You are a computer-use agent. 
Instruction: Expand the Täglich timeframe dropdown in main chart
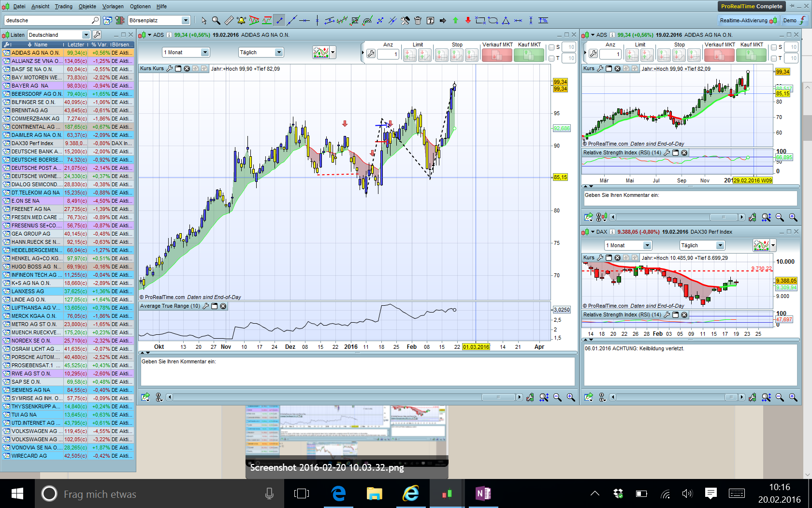279,52
